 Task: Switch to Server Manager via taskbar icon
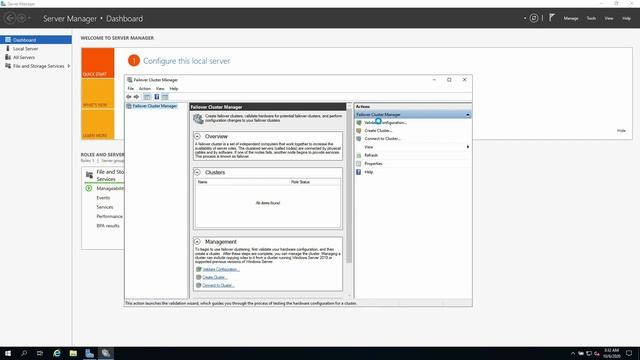(x=89, y=353)
